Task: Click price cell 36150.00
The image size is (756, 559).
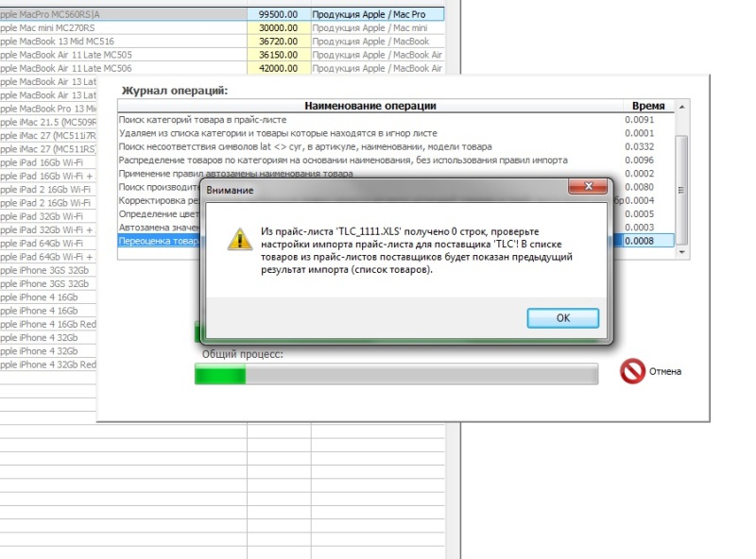Action: [x=279, y=55]
